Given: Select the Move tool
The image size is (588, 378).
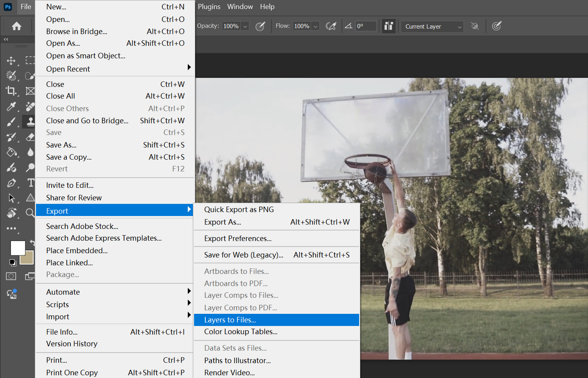Looking at the screenshot, I should tap(11, 60).
